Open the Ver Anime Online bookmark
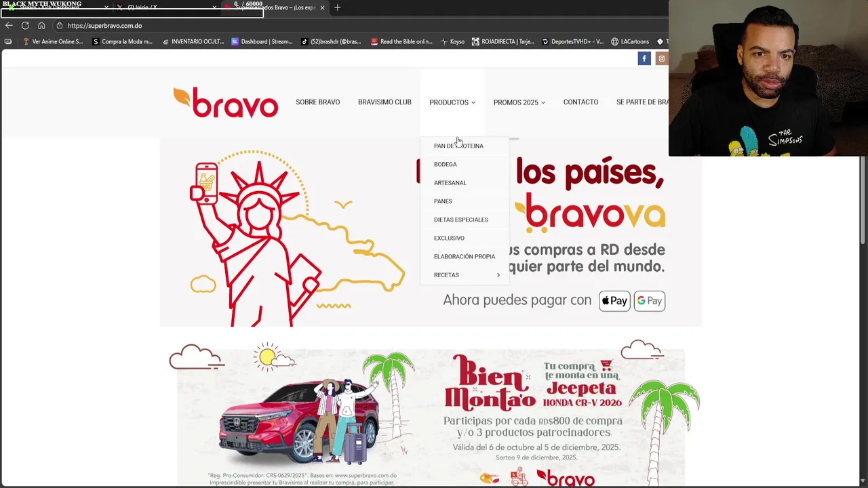This screenshot has height=488, width=868. (53, 41)
